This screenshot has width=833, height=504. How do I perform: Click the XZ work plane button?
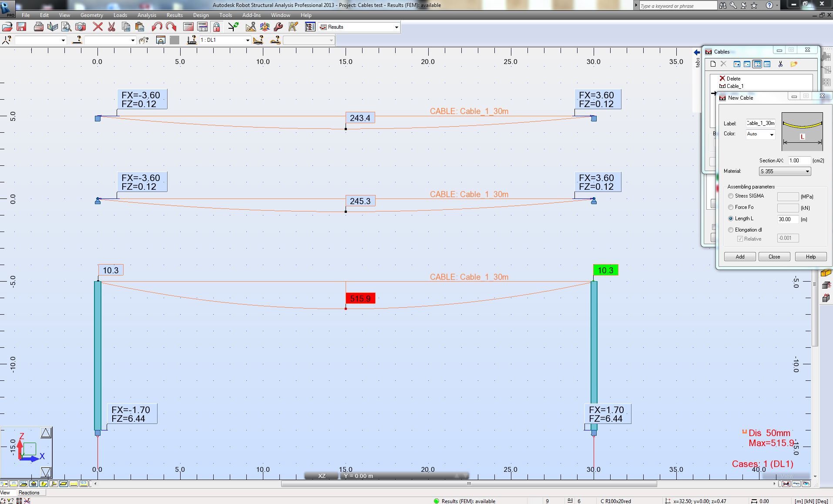322,476
